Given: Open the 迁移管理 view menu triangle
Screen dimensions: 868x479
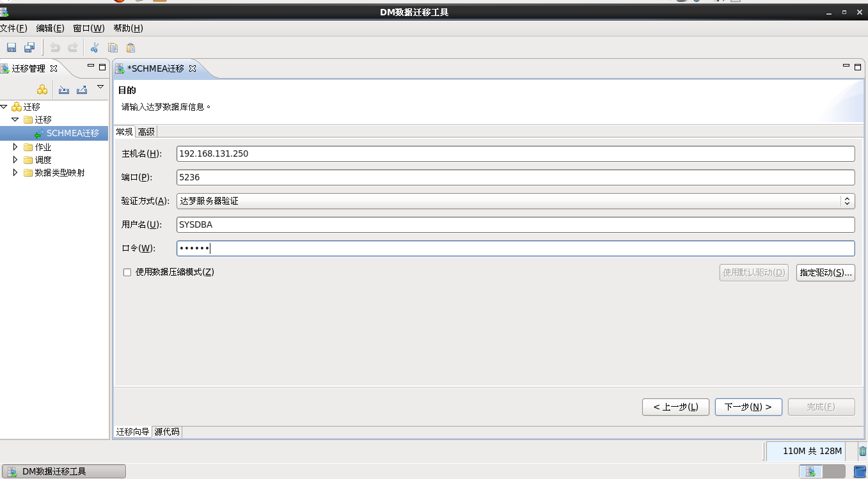Looking at the screenshot, I should (100, 86).
